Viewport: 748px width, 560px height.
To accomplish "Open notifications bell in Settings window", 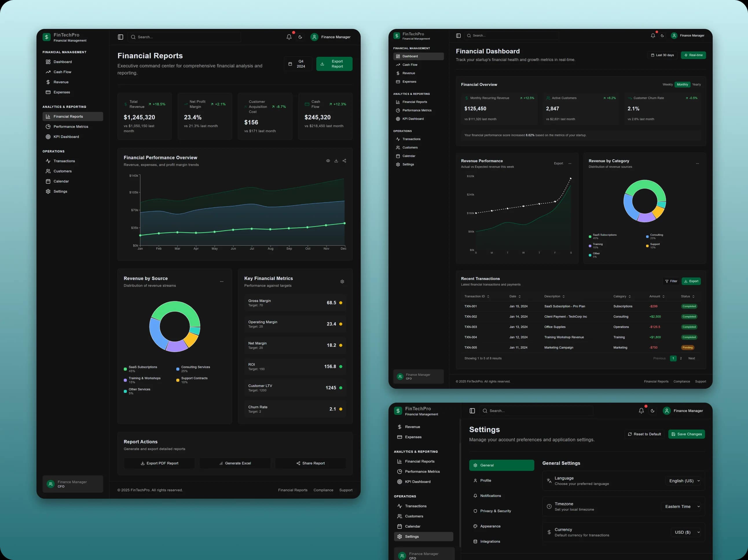I will [641, 411].
